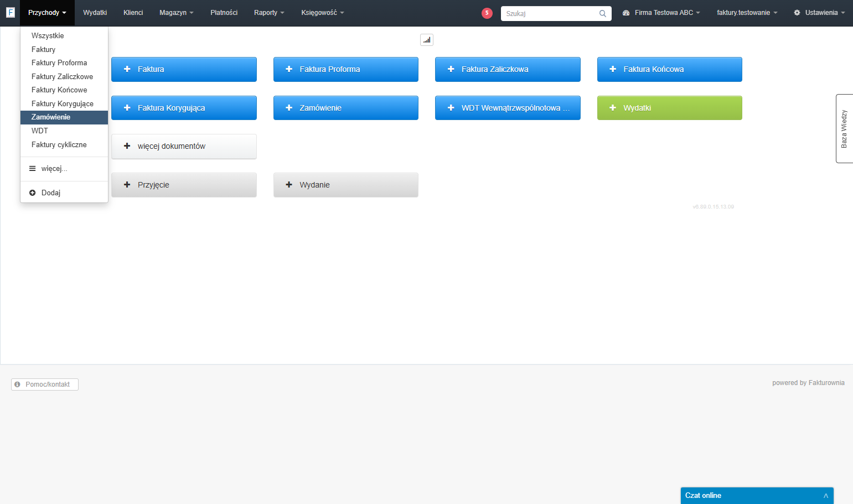Collapse the Przychody dropdown menu
Viewport: 853px width, 504px height.
point(47,13)
